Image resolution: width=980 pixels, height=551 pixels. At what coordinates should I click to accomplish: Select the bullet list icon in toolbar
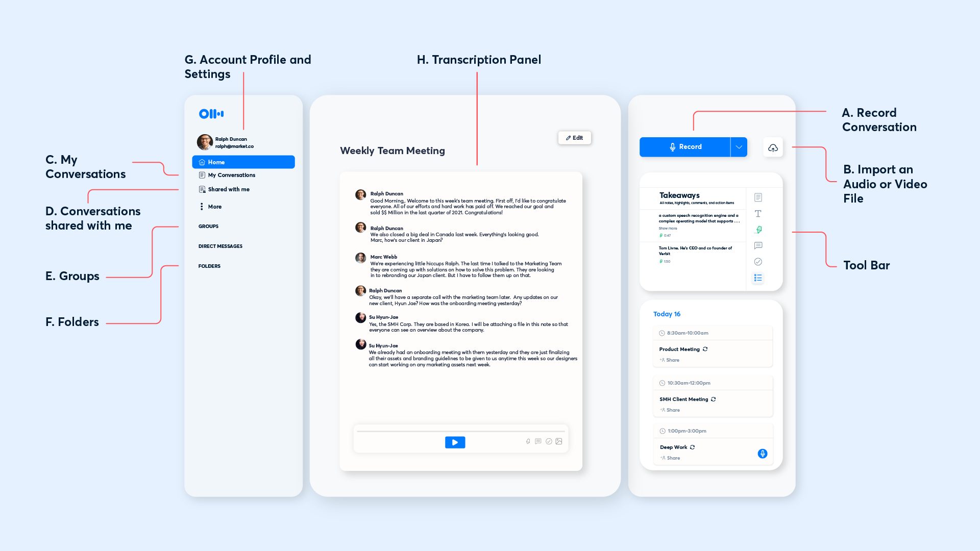point(758,277)
